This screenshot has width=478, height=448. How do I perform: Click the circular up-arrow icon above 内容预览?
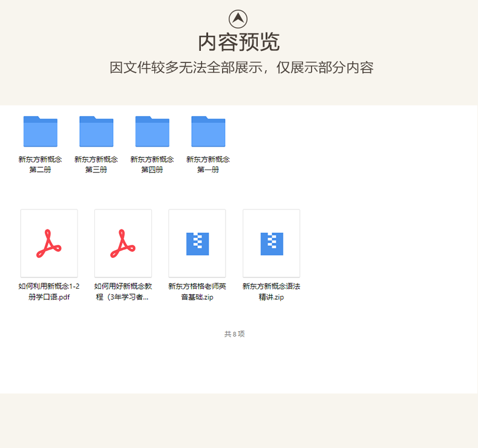coord(238,19)
